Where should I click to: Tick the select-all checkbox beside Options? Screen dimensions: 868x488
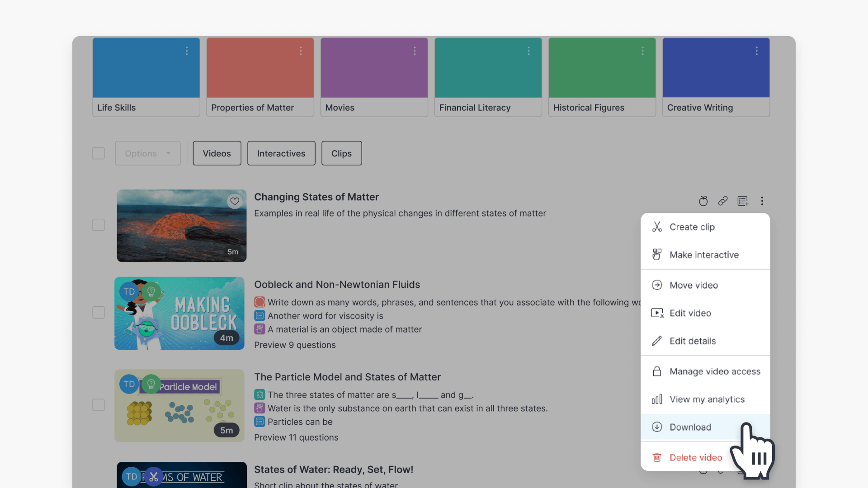coord(99,153)
